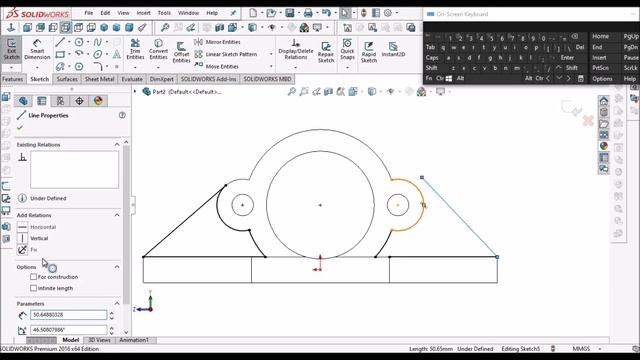Click Zoom to Fit in the heads-up toolbar
The height and width of the screenshot is (360, 640).
click(291, 92)
